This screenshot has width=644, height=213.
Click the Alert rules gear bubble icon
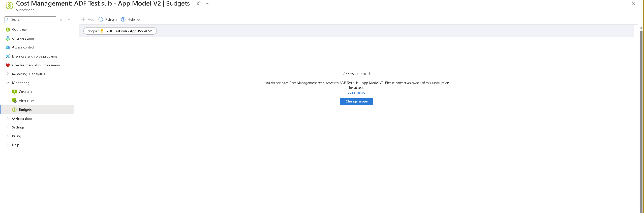14,101
